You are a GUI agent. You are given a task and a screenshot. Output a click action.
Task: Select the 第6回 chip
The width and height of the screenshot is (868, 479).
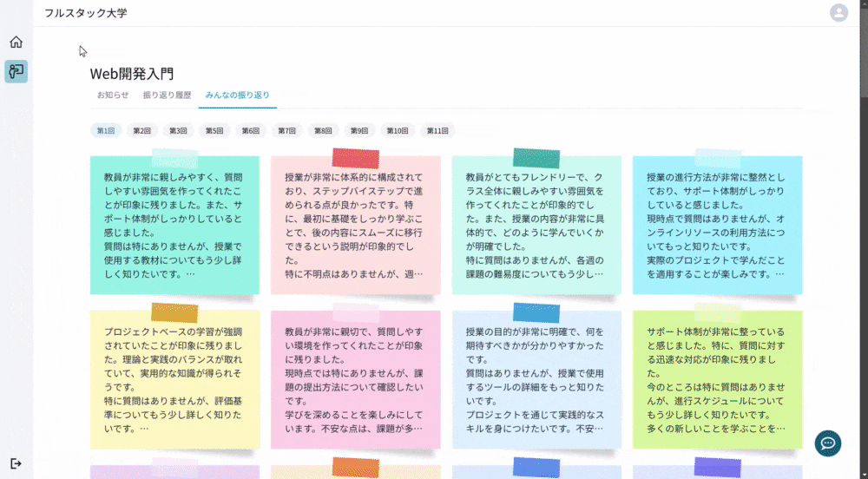(250, 131)
